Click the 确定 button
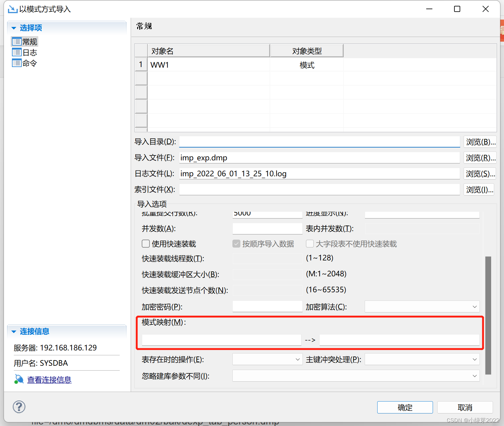 click(405, 407)
